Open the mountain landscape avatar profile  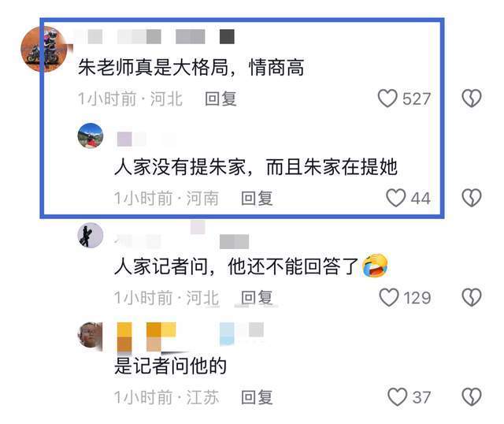coord(91,136)
